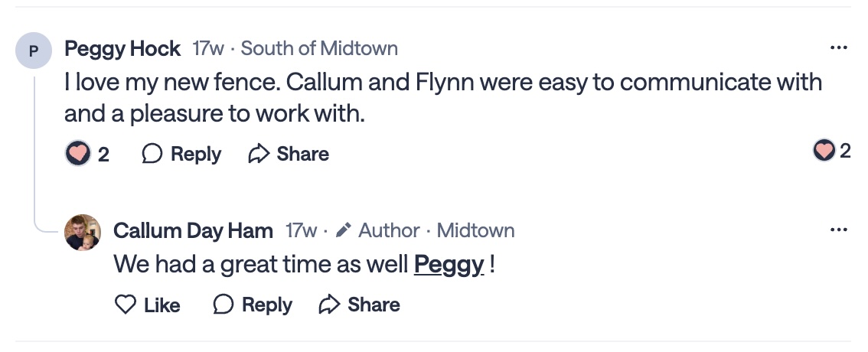Click the Author pencil badge
The image size is (868, 352).
coord(344,230)
